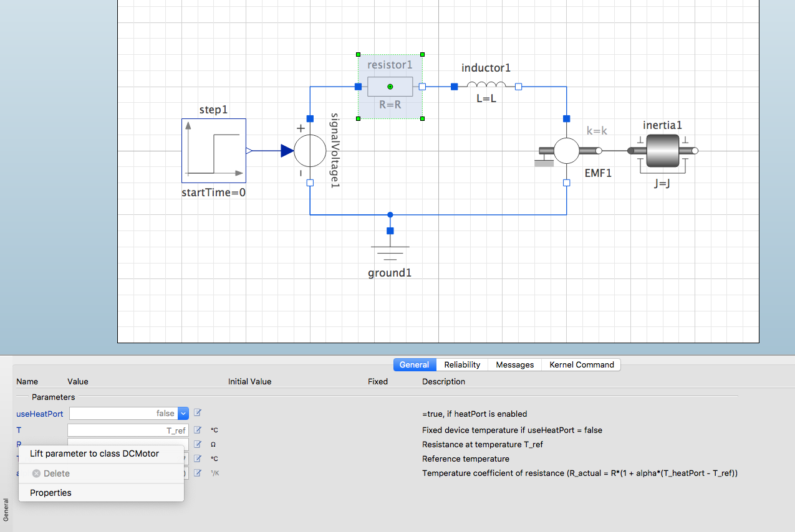Select the EMF1 motor component

coord(567,151)
